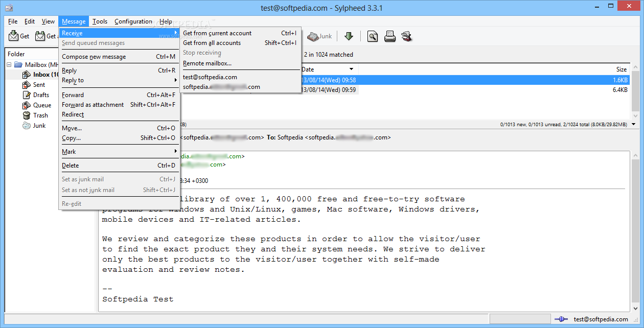Choose Copy... menu item
The width and height of the screenshot is (644, 328).
click(119, 138)
